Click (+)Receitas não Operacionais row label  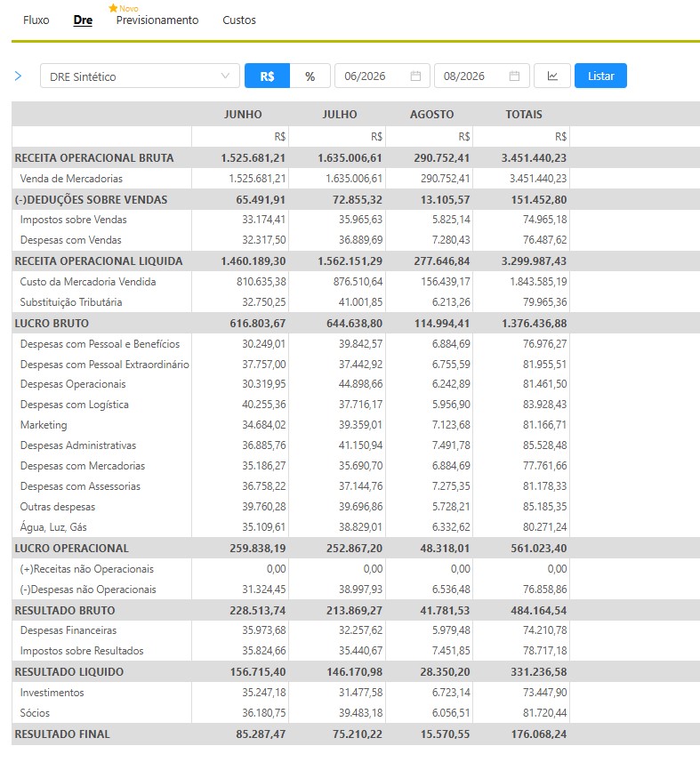[86, 569]
